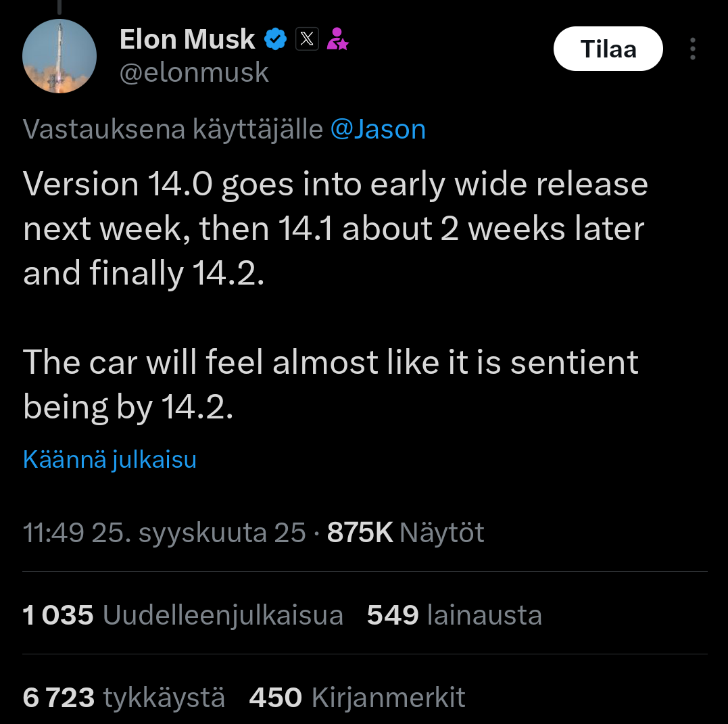Open Elon Musk's rocket profile picture
This screenshot has height=724, width=728.
(59, 56)
